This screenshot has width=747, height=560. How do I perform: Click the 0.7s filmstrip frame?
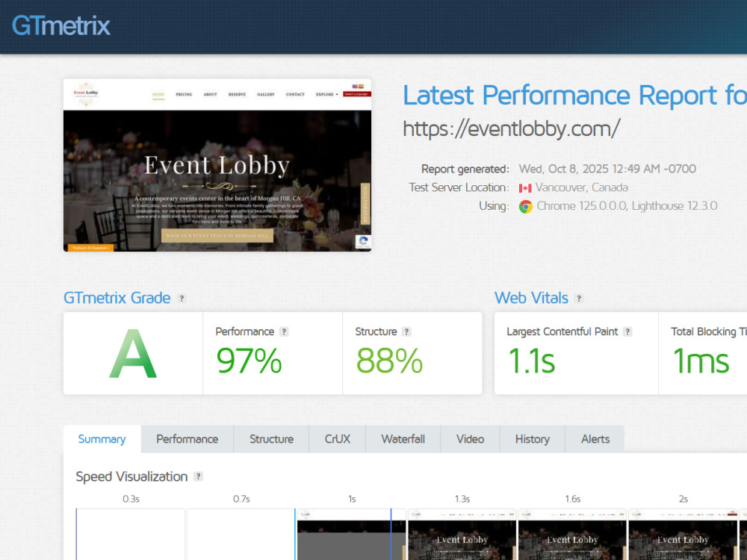(x=241, y=535)
